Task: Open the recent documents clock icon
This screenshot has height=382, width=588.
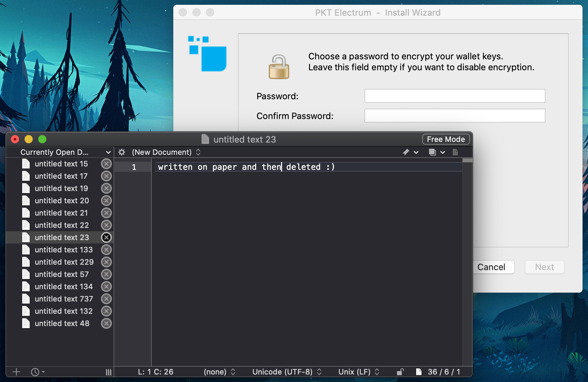Action: click(x=35, y=372)
